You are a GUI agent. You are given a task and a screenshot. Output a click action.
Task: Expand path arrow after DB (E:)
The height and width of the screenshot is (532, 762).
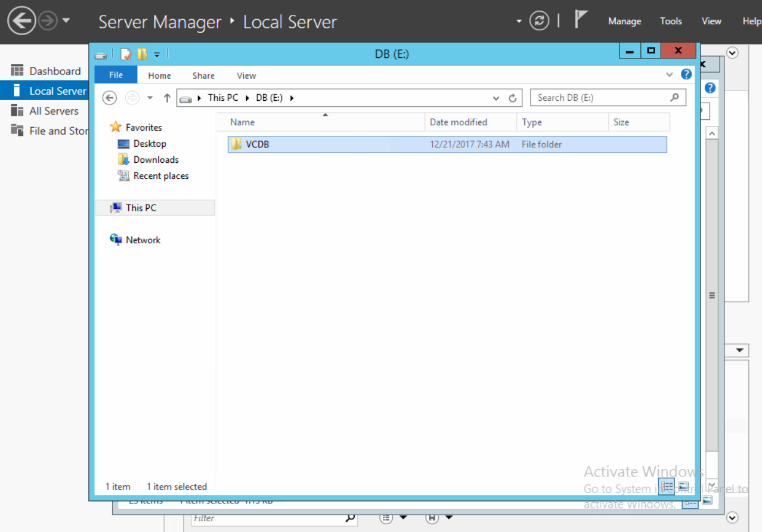[292, 98]
